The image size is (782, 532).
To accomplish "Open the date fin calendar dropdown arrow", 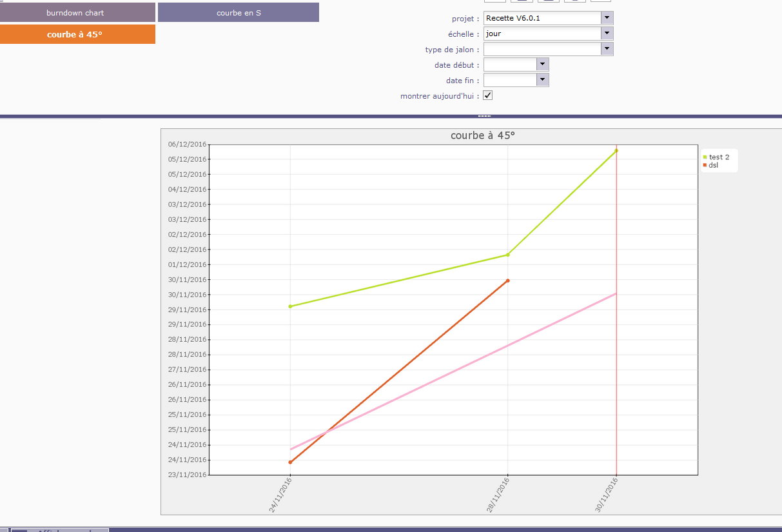I will pyautogui.click(x=542, y=80).
